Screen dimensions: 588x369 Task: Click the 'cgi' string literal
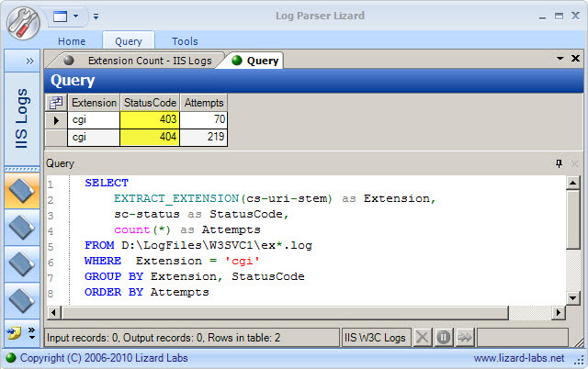coord(243,261)
